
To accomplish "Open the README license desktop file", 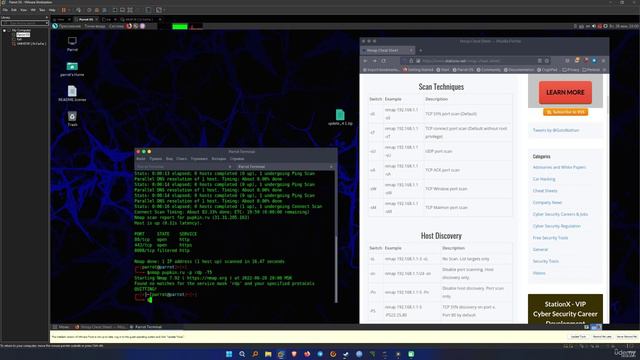I will click(x=72, y=93).
